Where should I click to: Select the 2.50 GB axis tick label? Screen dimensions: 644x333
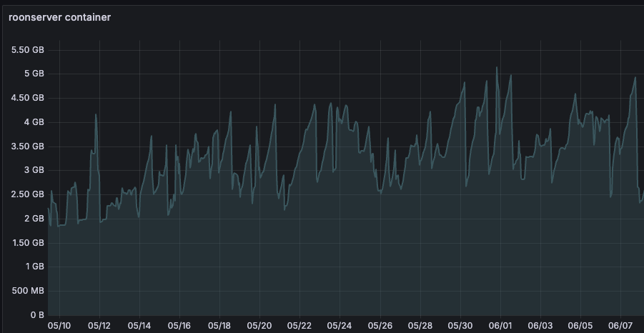[x=28, y=194]
